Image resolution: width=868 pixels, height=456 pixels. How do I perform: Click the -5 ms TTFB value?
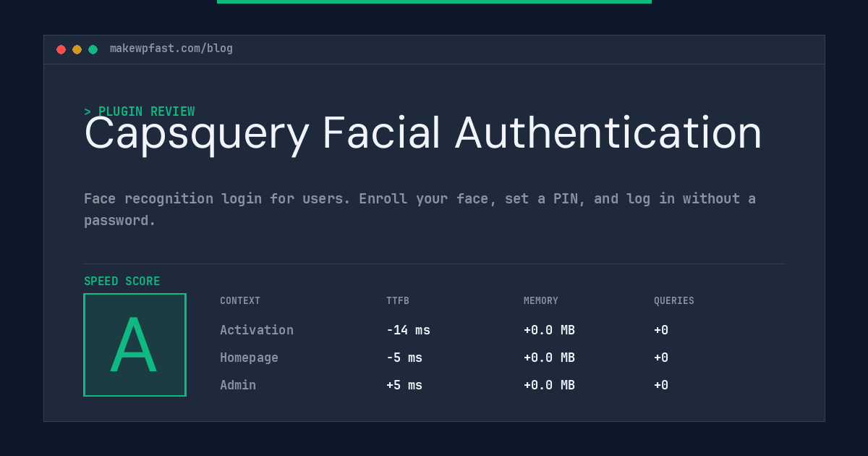tap(404, 358)
